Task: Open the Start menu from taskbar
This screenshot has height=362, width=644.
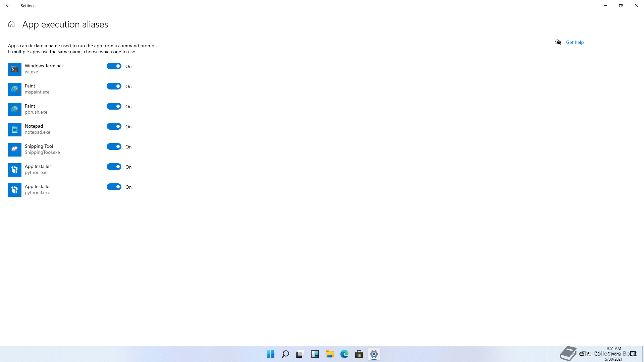Action: [271, 354]
